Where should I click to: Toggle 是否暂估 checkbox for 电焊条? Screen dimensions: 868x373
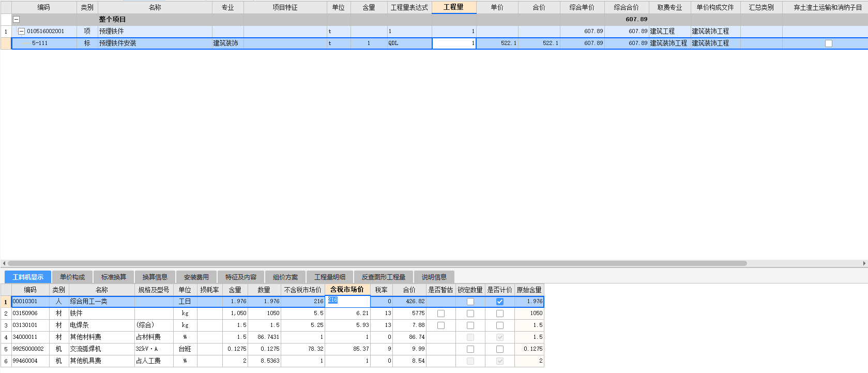click(441, 325)
